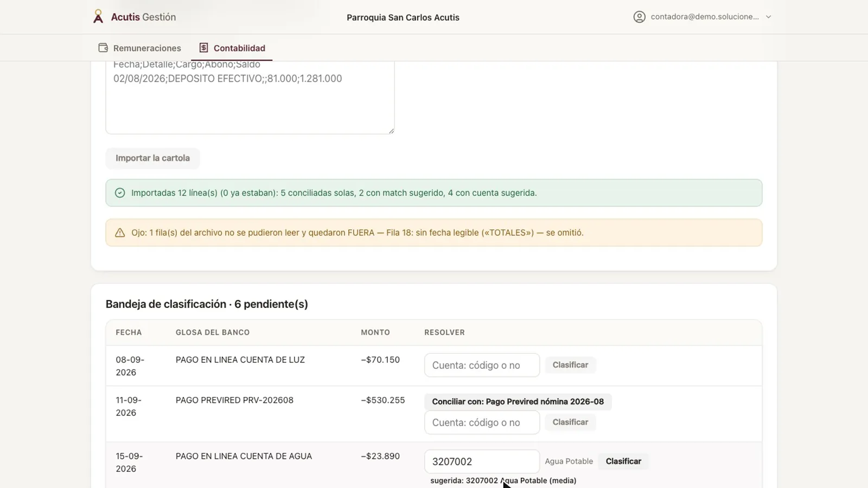
Task: Click the Parroquia San Carlos Acutis title
Action: (x=403, y=17)
